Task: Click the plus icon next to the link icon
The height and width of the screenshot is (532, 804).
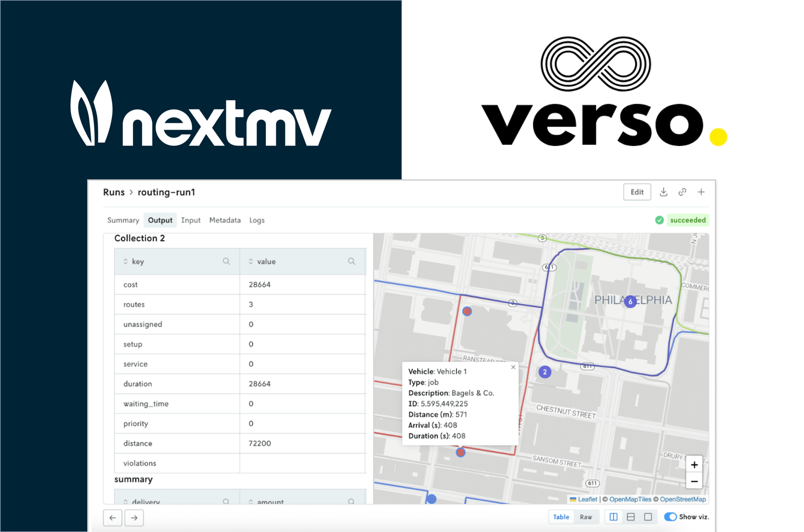Action: click(701, 192)
